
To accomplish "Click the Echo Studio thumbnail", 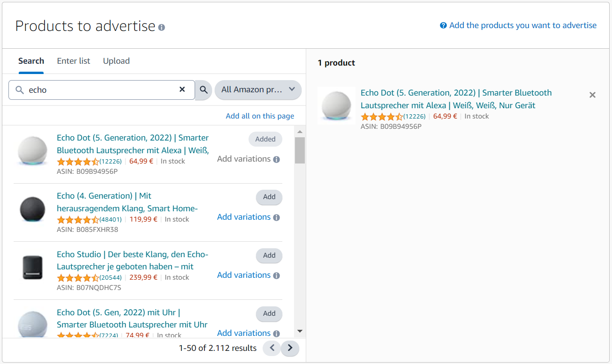I will click(32, 267).
